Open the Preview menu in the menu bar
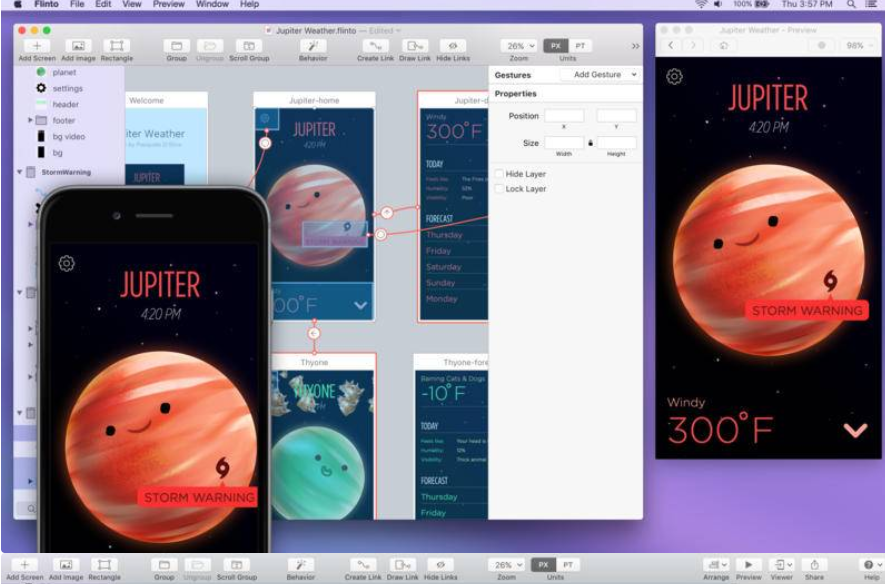The width and height of the screenshot is (885, 584). (169, 5)
